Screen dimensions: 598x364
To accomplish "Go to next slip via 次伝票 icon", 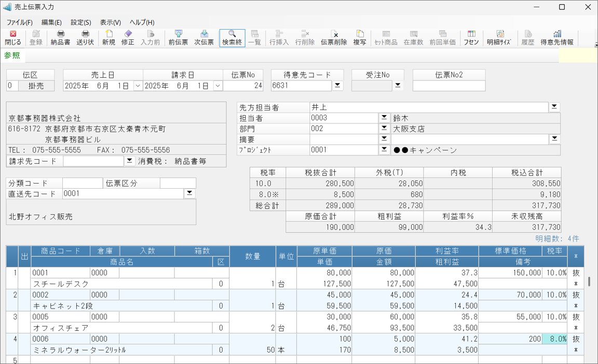I will (203, 38).
